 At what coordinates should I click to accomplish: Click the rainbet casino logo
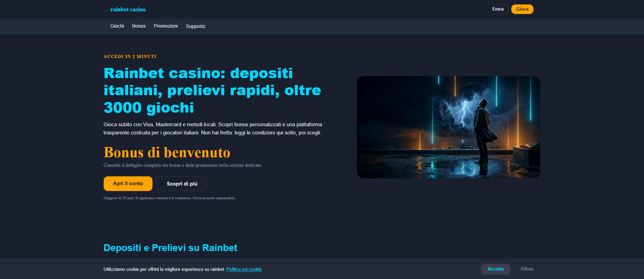[128, 10]
